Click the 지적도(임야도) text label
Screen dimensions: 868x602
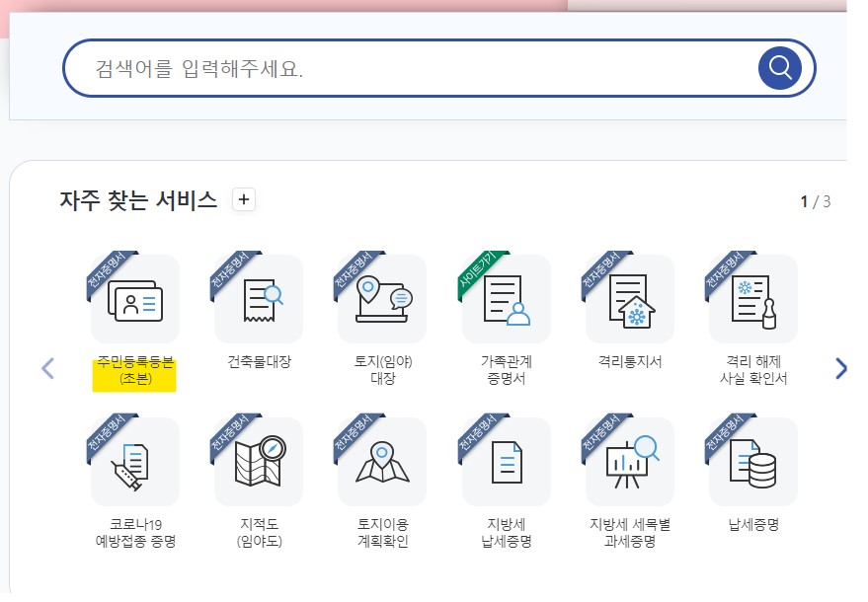pyautogui.click(x=259, y=533)
